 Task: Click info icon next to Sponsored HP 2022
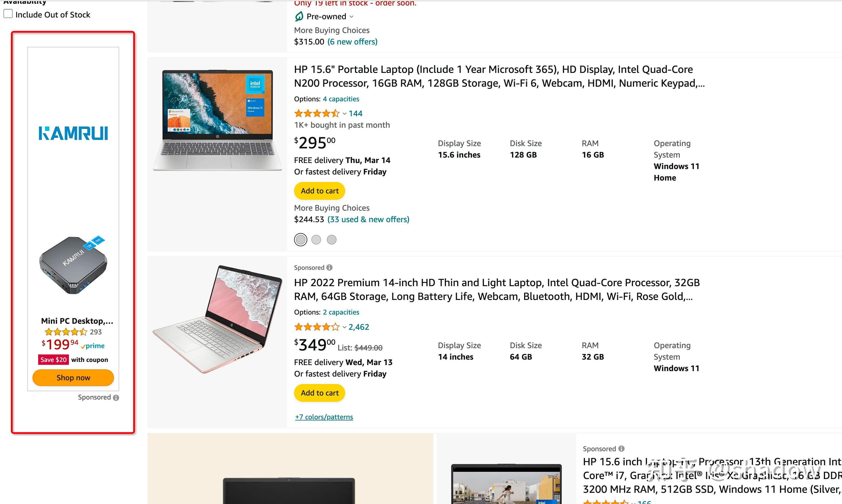coord(329,267)
